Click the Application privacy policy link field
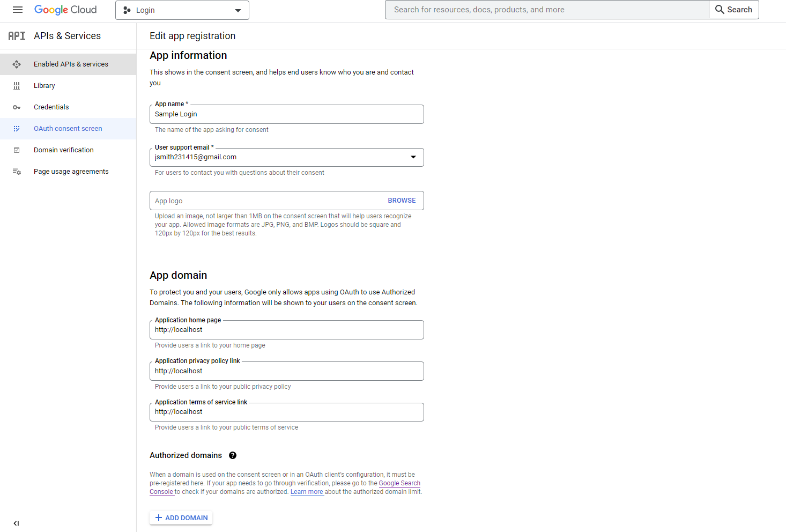This screenshot has width=786, height=532. (286, 371)
